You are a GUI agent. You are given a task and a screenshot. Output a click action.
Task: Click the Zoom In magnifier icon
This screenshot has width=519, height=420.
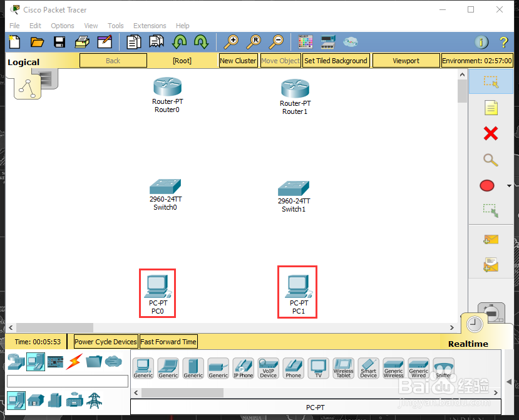tap(231, 42)
